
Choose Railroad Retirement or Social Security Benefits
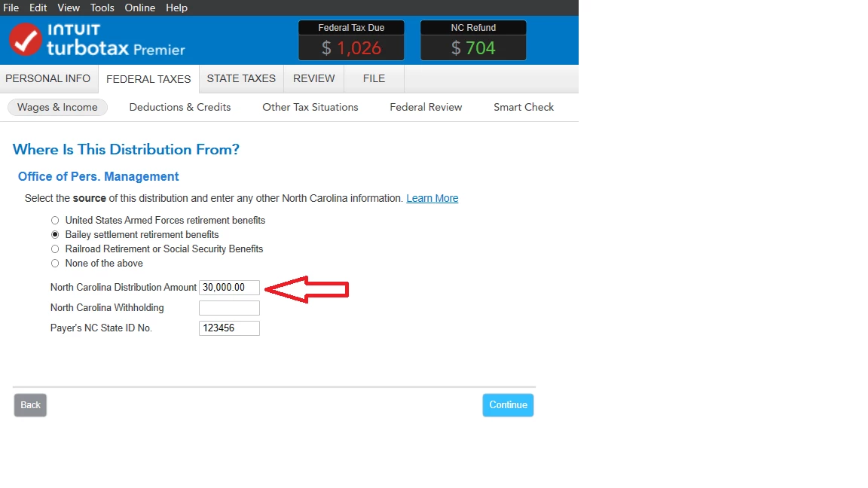click(x=55, y=249)
